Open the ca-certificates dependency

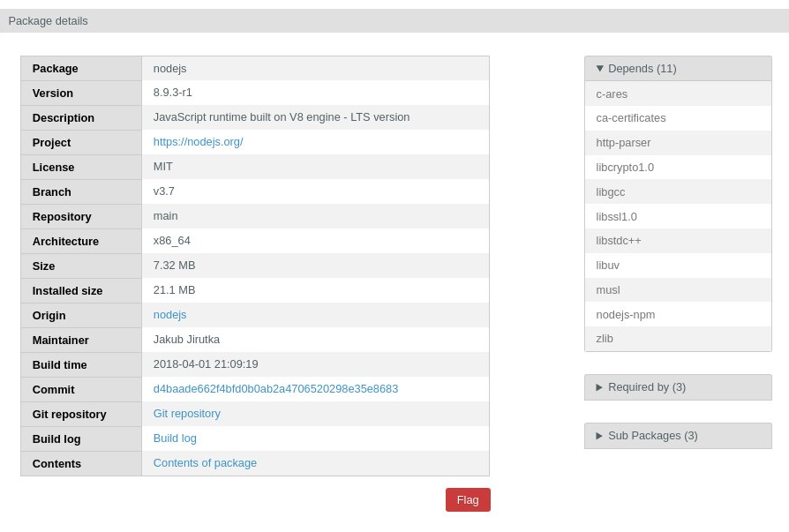tap(630, 118)
